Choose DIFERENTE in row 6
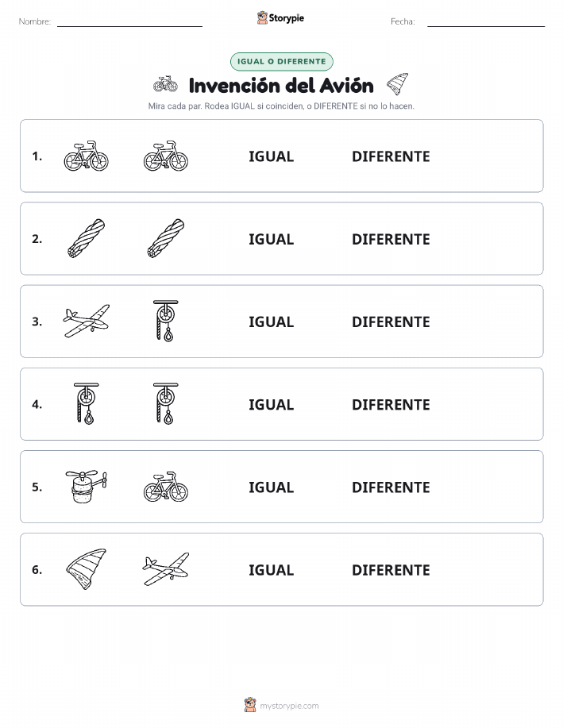563x728 pixels. pyautogui.click(x=391, y=570)
